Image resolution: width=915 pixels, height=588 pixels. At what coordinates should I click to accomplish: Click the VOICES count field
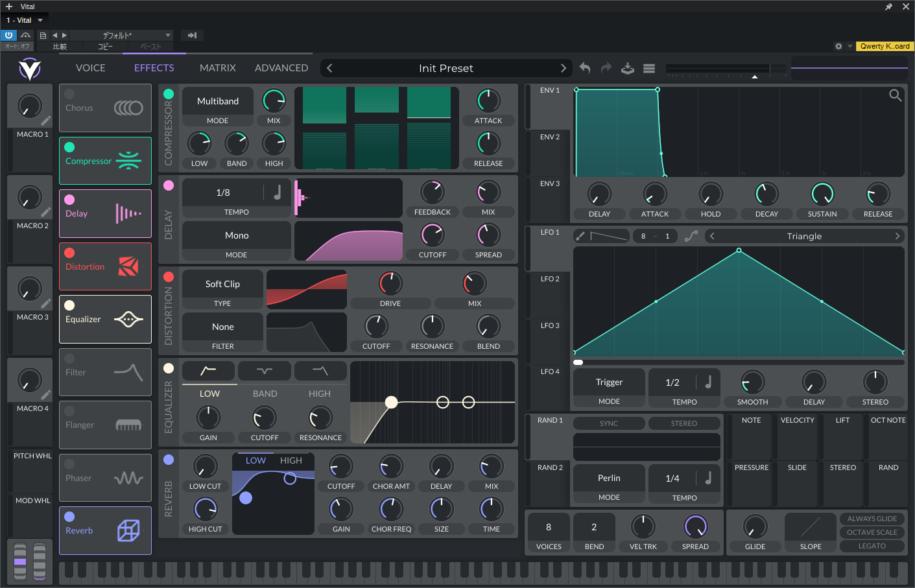[549, 527]
